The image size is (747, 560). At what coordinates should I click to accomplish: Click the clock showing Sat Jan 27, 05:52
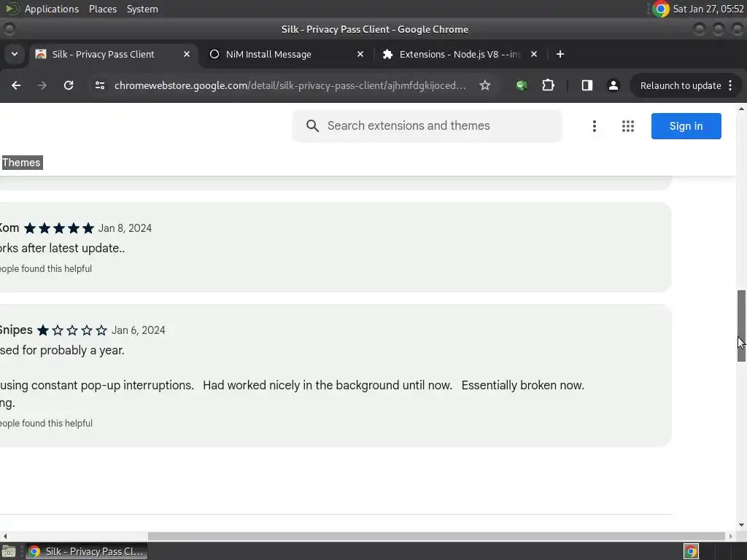[708, 9]
